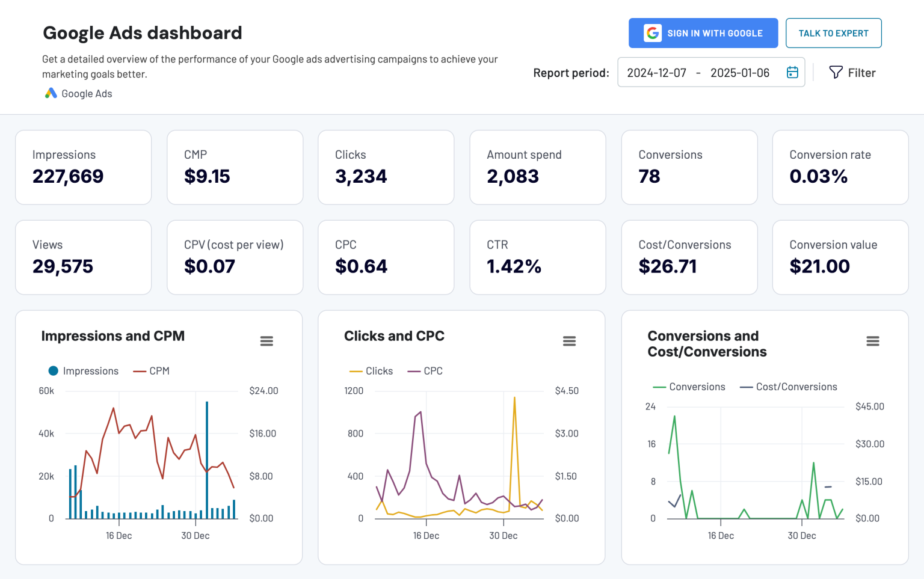Click the blue Impressions legend dot
This screenshot has height=579, width=924.
[x=53, y=370]
